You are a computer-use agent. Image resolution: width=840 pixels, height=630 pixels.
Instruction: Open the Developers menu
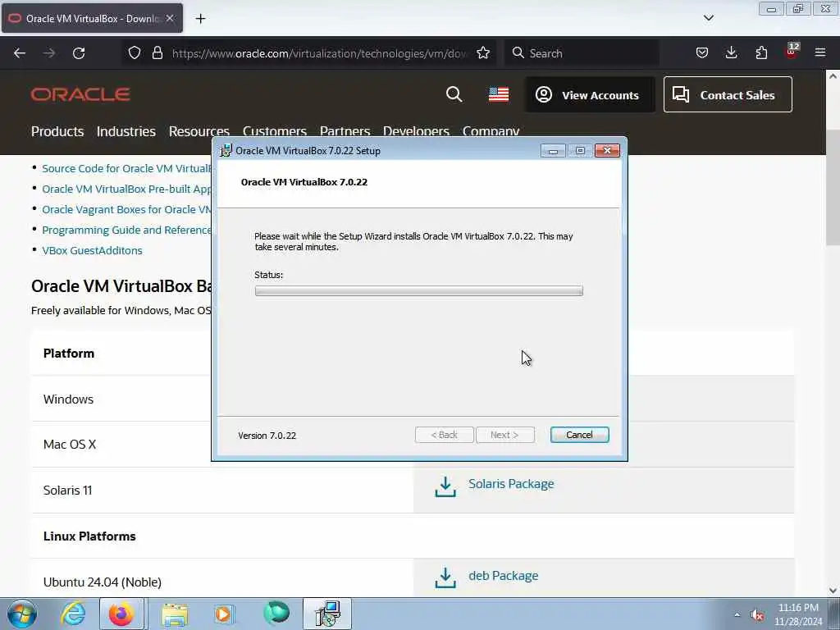(416, 130)
